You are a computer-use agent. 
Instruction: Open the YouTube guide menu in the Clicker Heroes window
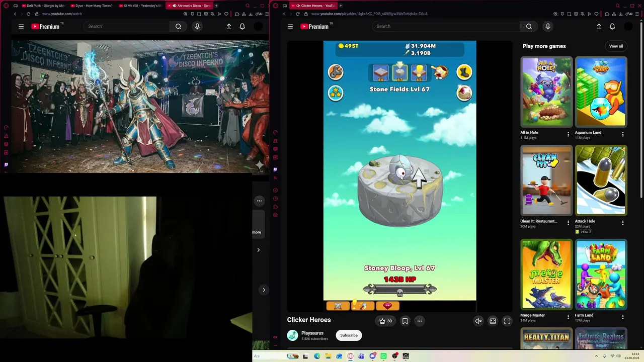point(290,26)
